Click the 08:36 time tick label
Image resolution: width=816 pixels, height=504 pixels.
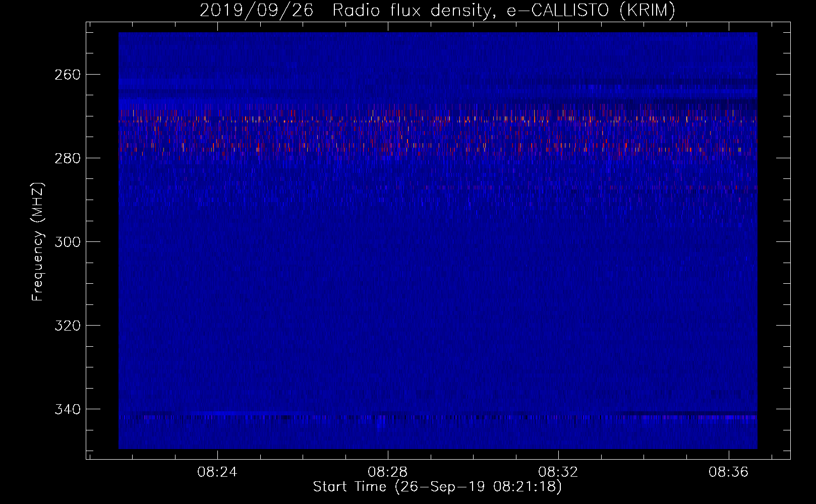[729, 472]
